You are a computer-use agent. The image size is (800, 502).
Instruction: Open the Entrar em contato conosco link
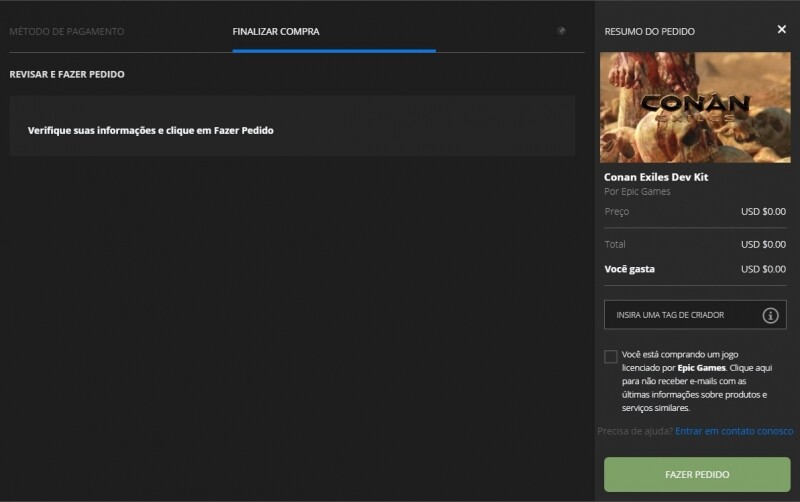click(x=734, y=431)
